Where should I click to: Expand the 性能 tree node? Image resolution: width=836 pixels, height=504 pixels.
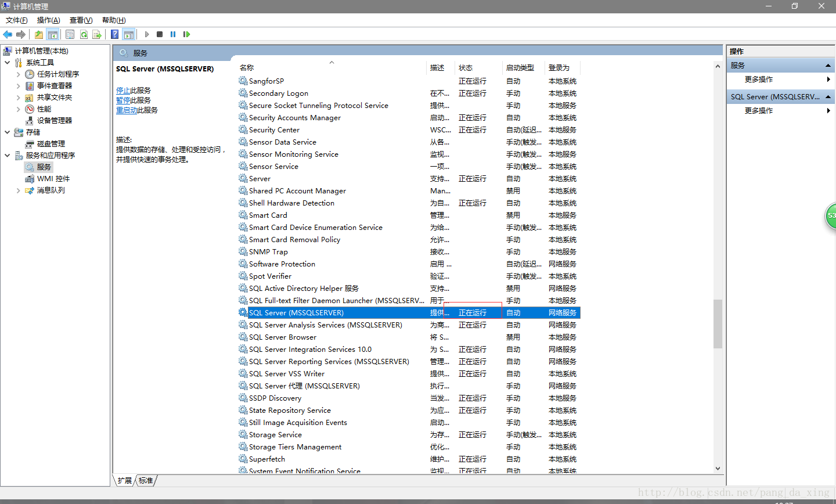coord(18,109)
